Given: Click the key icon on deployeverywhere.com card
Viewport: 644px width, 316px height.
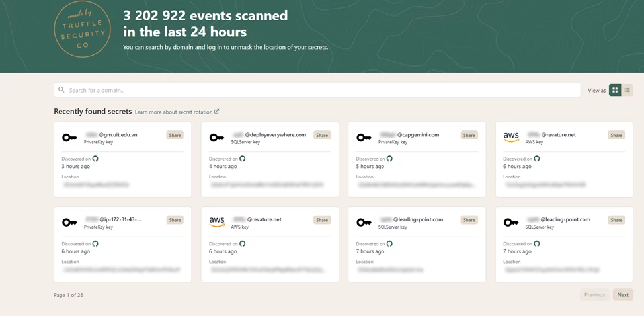Looking at the screenshot, I should [217, 138].
